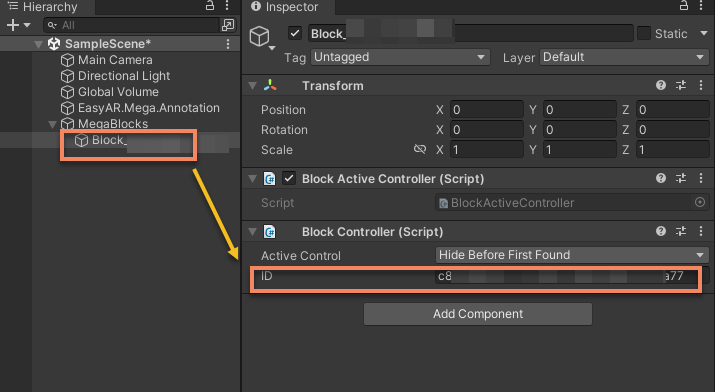The image size is (715, 392).
Task: Click Position X field
Action: pyautogui.click(x=487, y=110)
